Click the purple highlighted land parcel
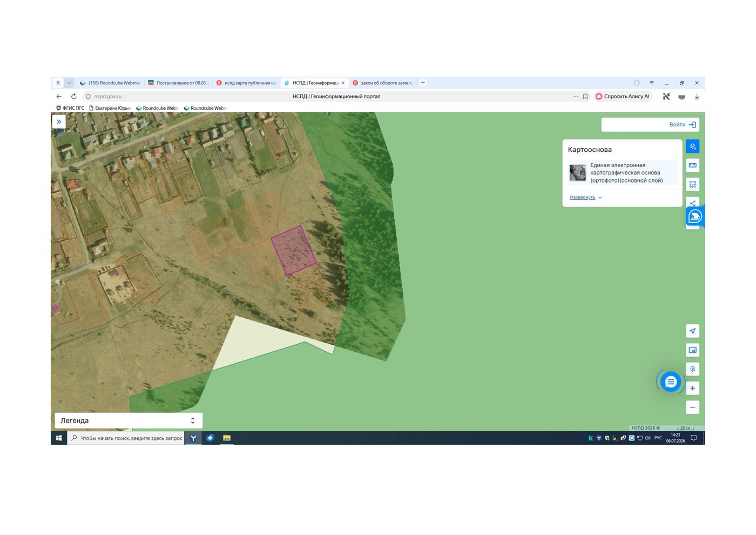 pos(293,251)
